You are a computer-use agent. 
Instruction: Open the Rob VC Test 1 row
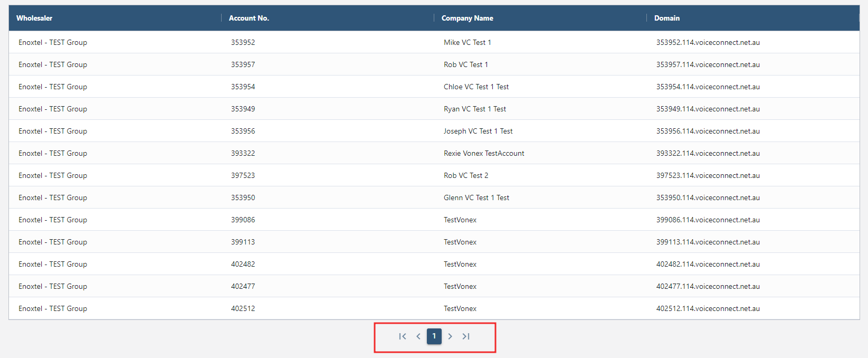point(466,64)
